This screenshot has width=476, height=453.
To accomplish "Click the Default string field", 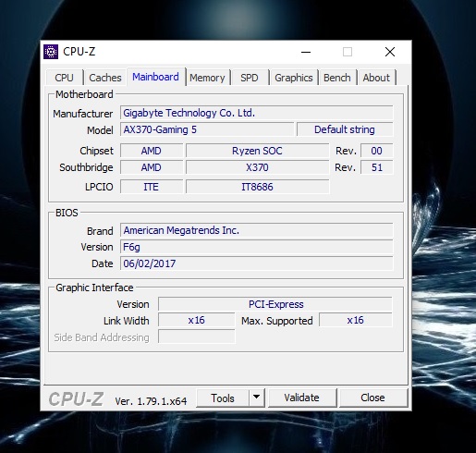I will [x=345, y=129].
